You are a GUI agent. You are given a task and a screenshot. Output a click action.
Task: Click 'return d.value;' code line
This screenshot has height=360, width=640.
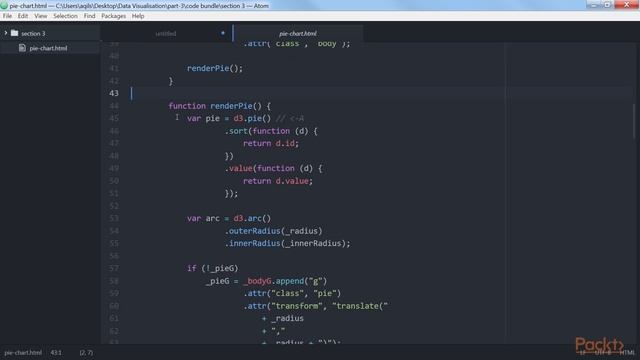point(278,181)
